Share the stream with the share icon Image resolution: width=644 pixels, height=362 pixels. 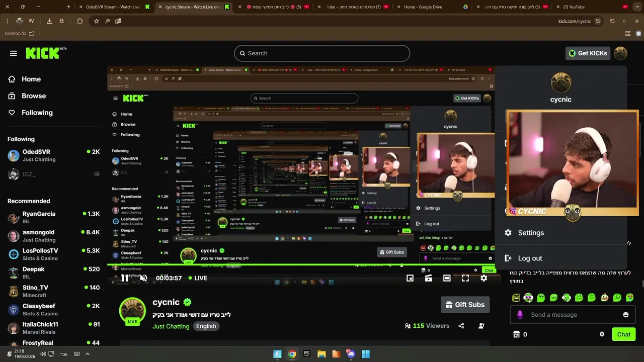click(x=461, y=326)
